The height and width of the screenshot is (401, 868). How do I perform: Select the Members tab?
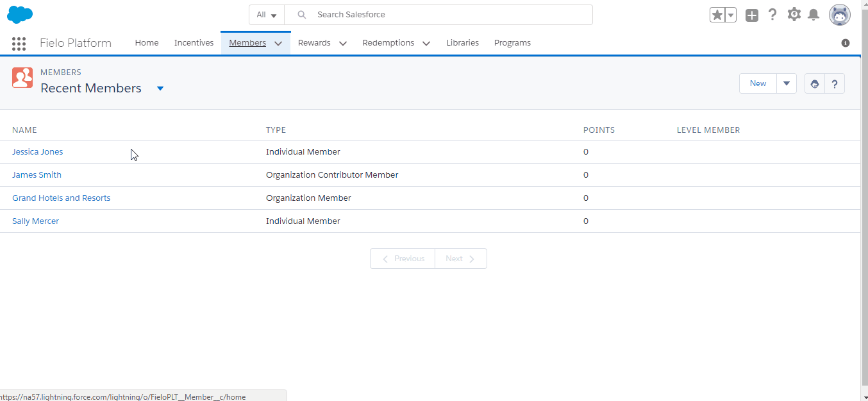coord(247,43)
